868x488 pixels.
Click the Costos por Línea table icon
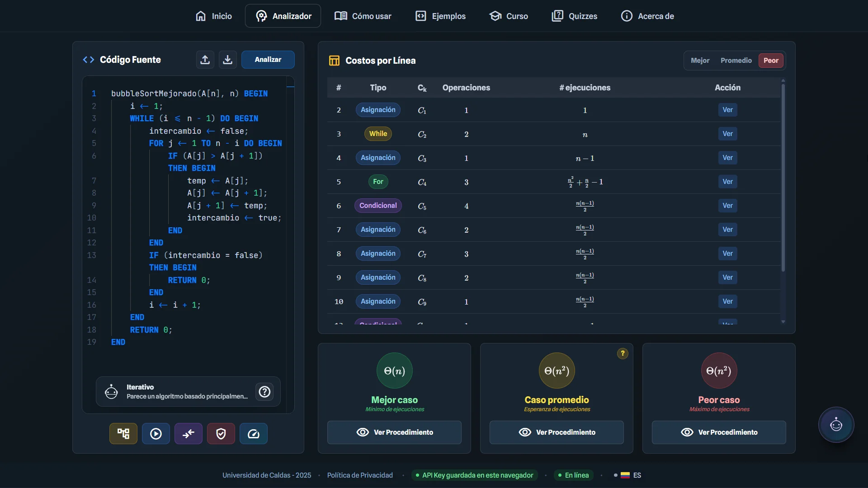pyautogui.click(x=334, y=61)
